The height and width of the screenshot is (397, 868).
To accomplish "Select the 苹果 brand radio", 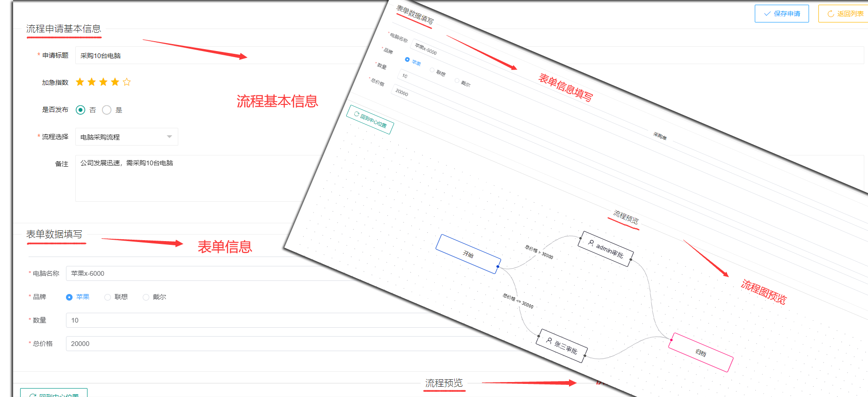I will pyautogui.click(x=69, y=297).
